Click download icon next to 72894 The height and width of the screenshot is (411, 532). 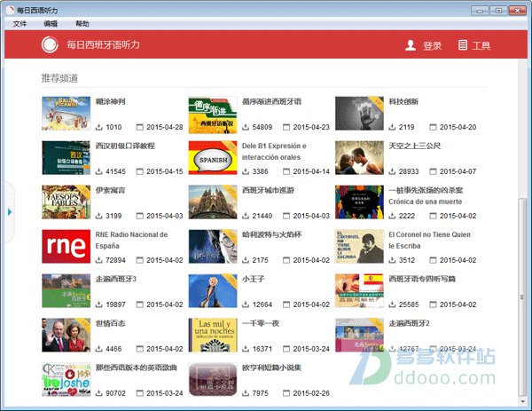pyautogui.click(x=98, y=260)
